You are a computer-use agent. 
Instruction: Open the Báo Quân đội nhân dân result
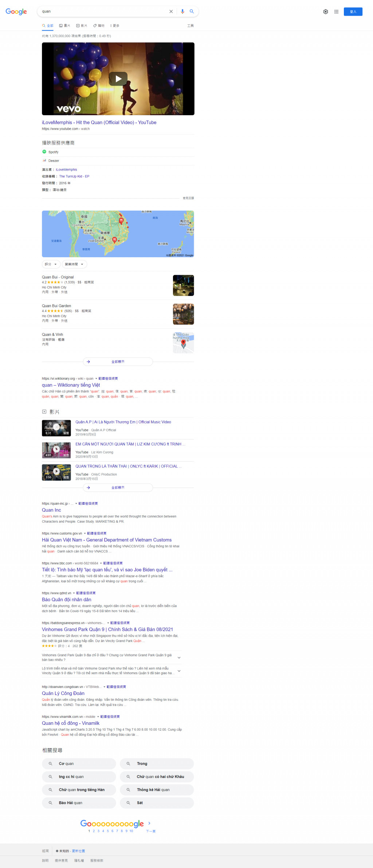point(67,599)
